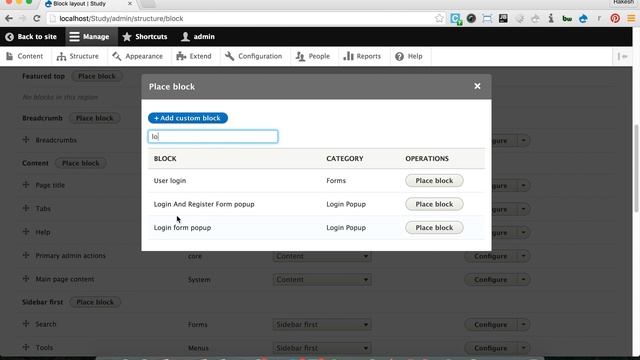Image resolution: width=640 pixels, height=360 pixels.
Task: Grab drag handle for Primary admin actions
Action: [26, 255]
